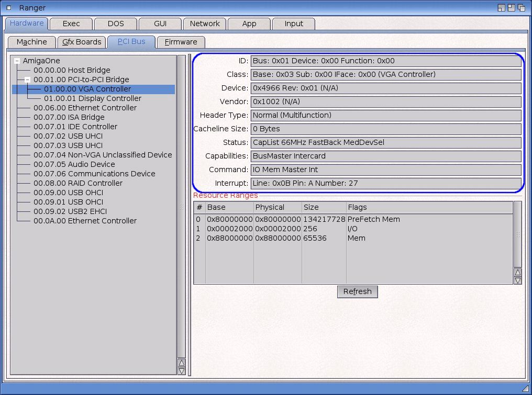
Task: Click the Status CapList 66MHz value
Action: tap(386, 142)
